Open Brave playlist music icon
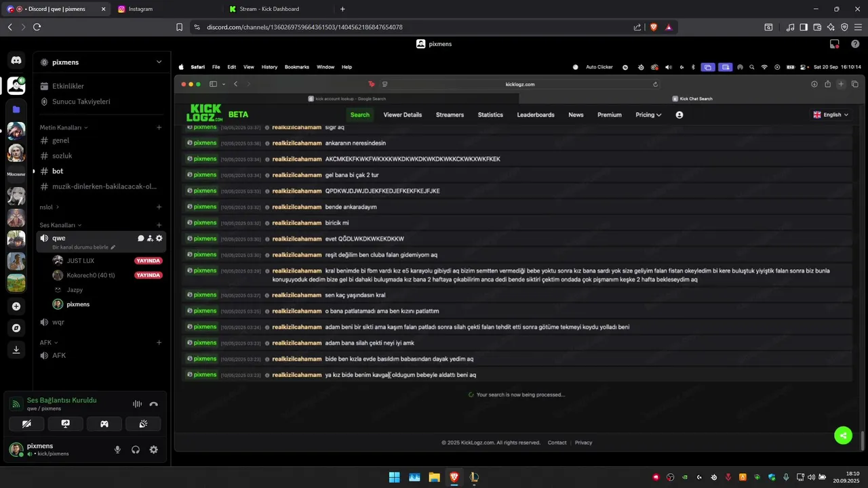Viewport: 868px width, 488px height. click(790, 27)
